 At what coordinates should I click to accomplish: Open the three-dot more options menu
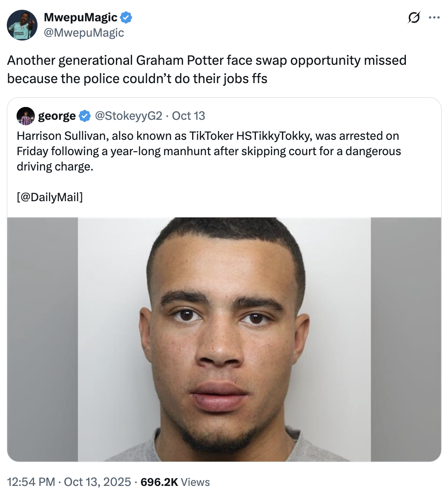coord(434,18)
